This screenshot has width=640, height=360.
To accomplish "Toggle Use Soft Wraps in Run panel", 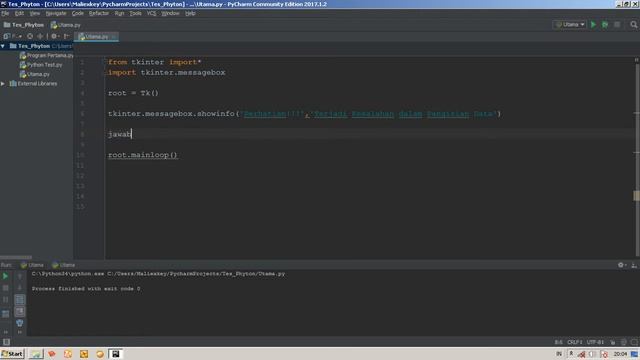I will pos(20,300).
